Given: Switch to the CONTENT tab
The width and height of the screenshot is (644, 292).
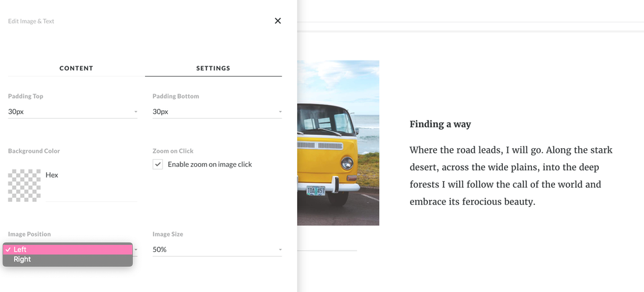Looking at the screenshot, I should pyautogui.click(x=76, y=68).
